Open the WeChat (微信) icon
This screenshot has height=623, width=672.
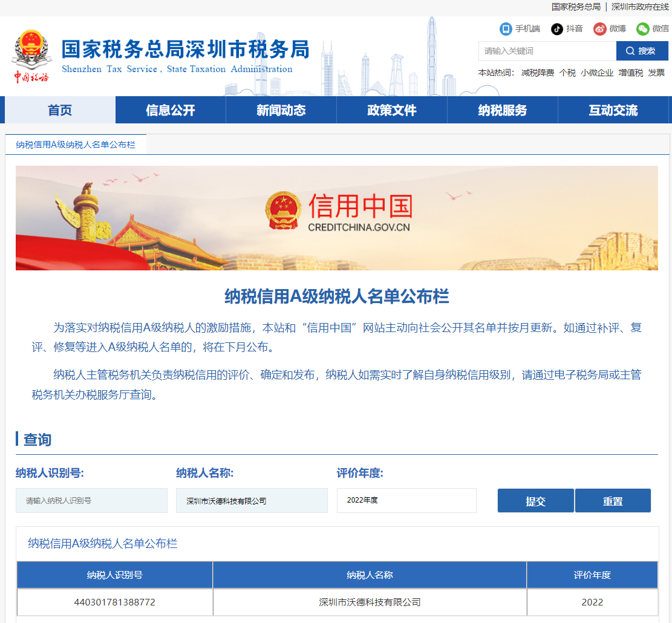coord(642,28)
